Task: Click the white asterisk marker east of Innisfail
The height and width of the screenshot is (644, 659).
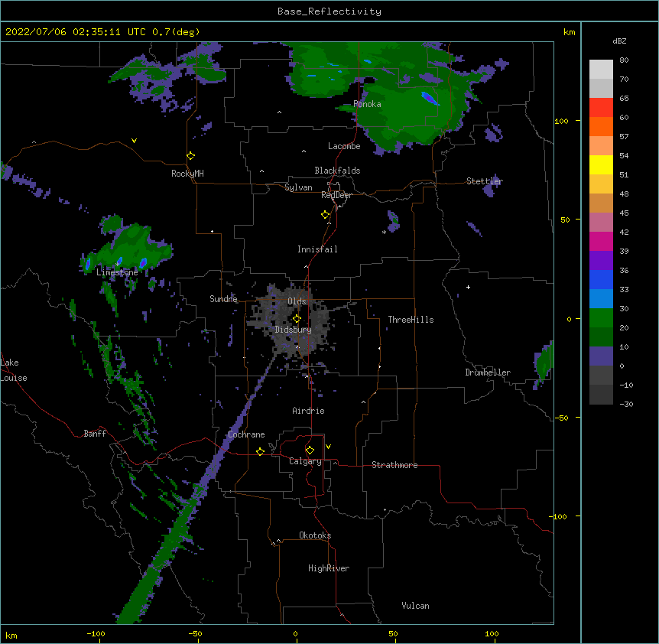Action: (x=384, y=232)
